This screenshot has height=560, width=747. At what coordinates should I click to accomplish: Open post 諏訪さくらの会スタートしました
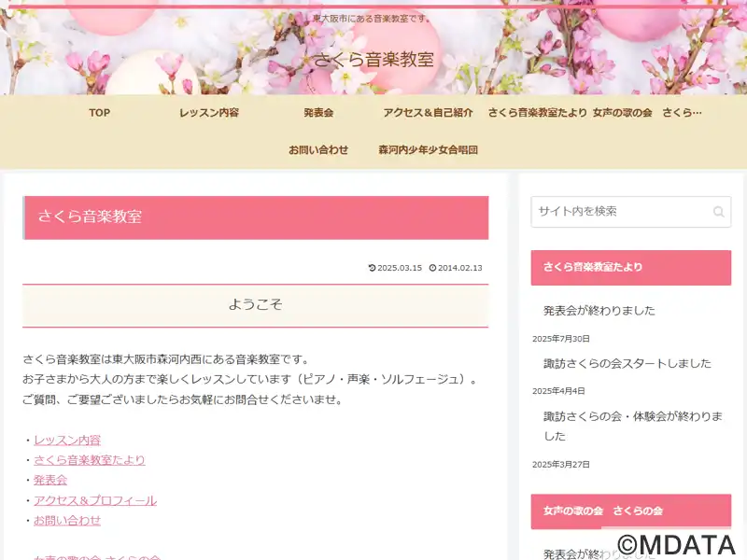point(627,363)
